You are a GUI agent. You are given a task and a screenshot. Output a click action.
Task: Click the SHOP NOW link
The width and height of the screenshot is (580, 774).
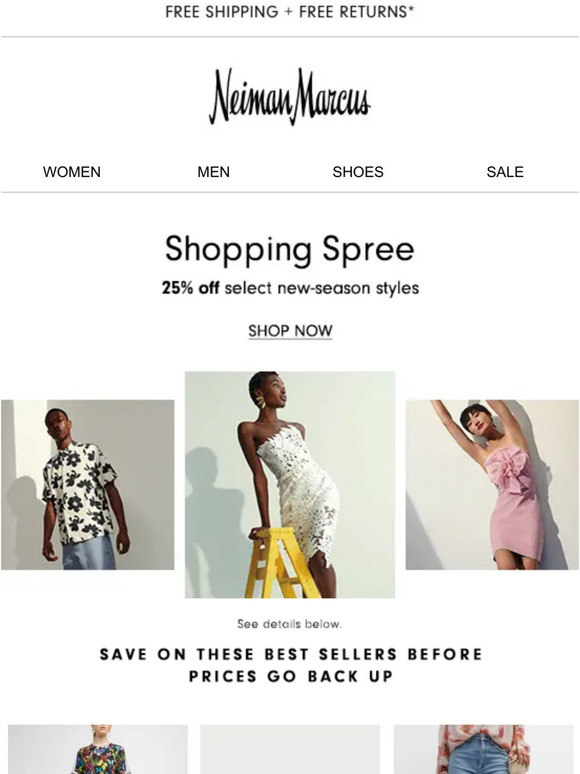[x=290, y=331]
